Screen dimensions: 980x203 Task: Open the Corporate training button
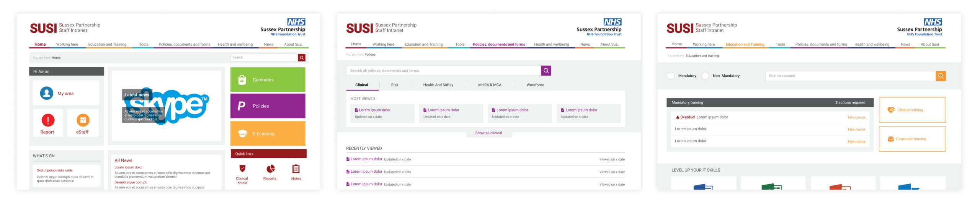(912, 139)
